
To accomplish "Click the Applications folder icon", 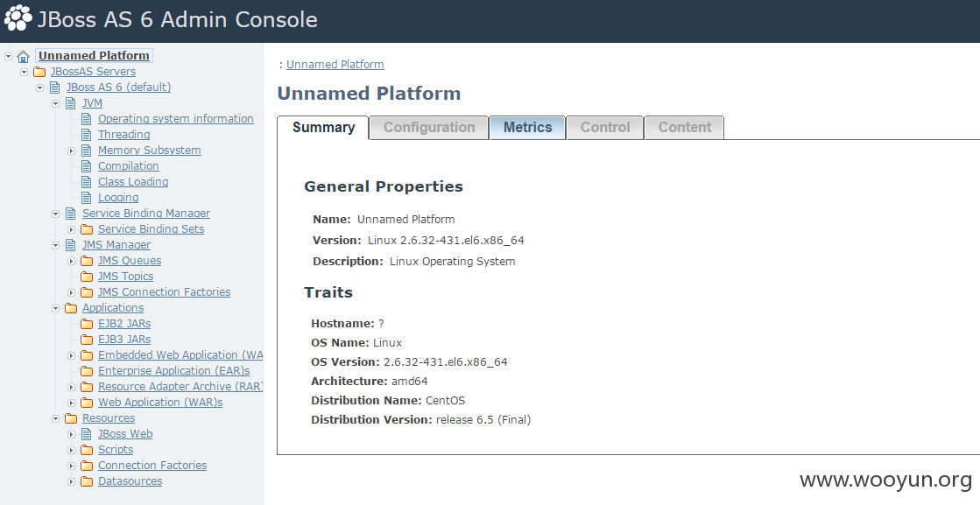I will coord(71,308).
